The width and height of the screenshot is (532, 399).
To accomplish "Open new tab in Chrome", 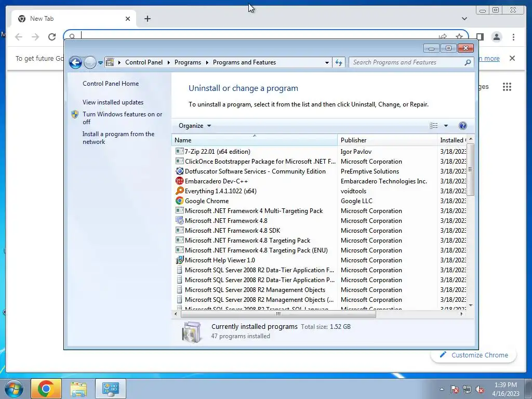I will [147, 19].
